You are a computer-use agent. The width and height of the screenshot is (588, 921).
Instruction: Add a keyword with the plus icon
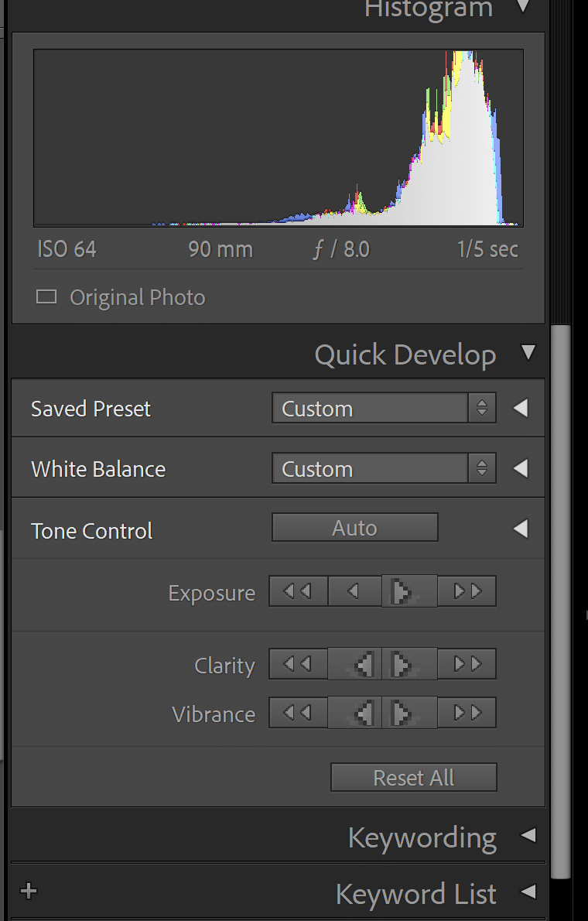[28, 891]
